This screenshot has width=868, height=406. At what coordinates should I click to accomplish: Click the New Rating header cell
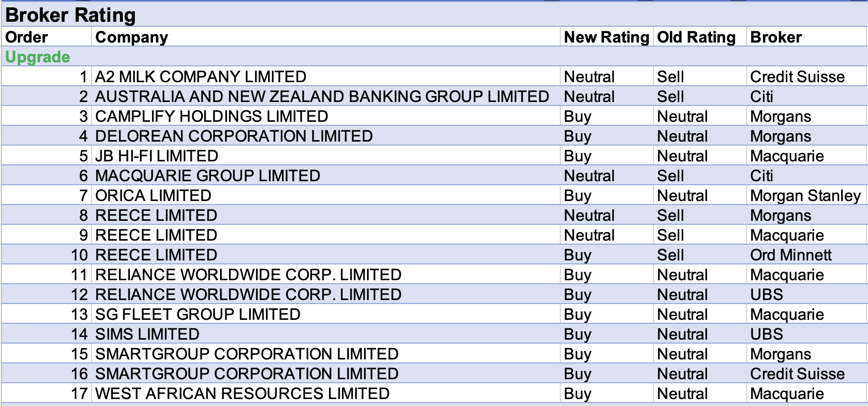[606, 37]
